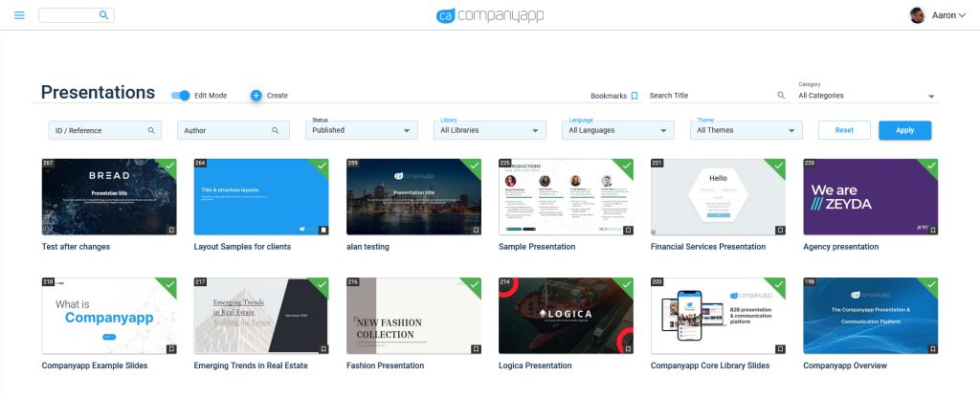Click the Author field search icon
Viewport: 980px width, 399px height.
(x=276, y=130)
